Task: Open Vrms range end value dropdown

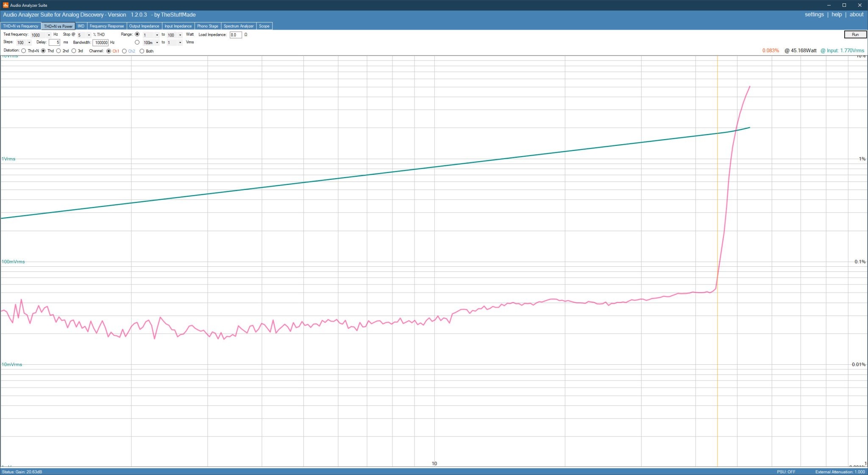Action: [x=180, y=42]
